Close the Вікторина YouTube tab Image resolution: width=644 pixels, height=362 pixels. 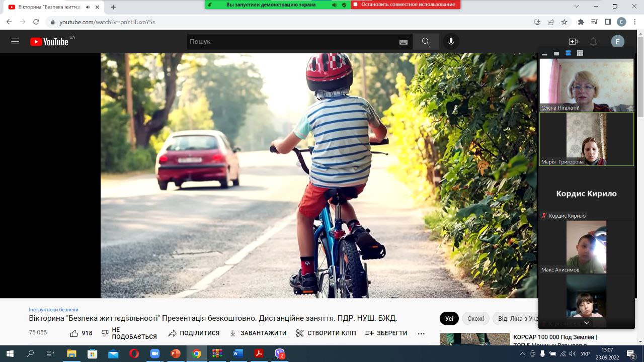coord(98,7)
